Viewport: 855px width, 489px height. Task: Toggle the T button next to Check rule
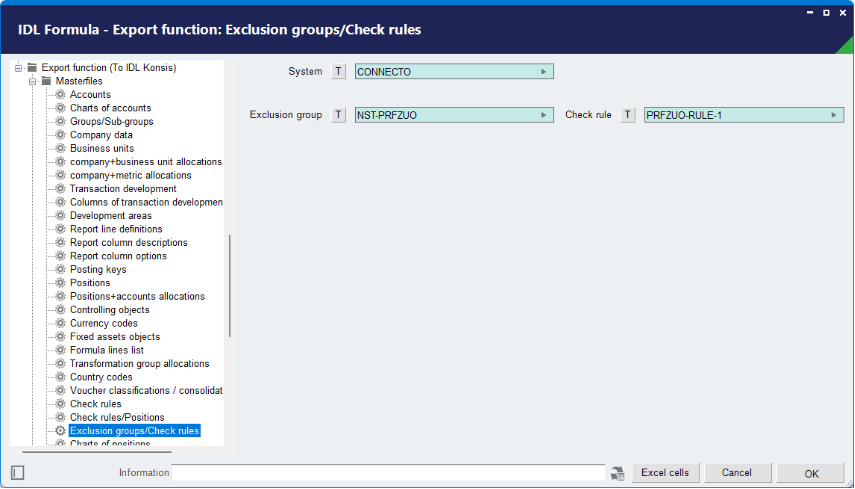pos(628,115)
